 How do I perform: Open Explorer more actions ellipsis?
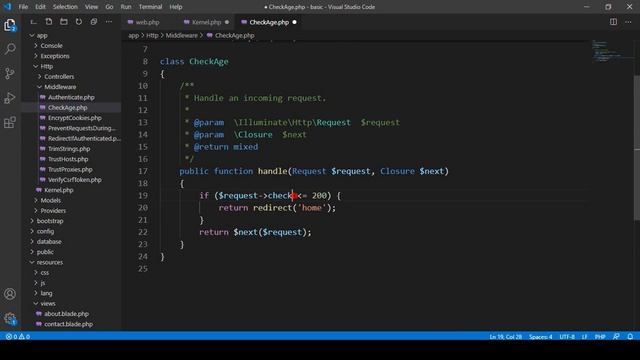[109, 22]
